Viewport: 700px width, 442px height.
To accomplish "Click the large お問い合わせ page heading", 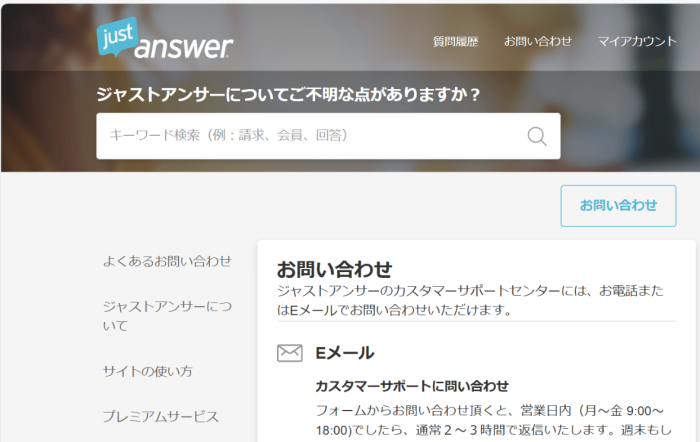I will [334, 269].
